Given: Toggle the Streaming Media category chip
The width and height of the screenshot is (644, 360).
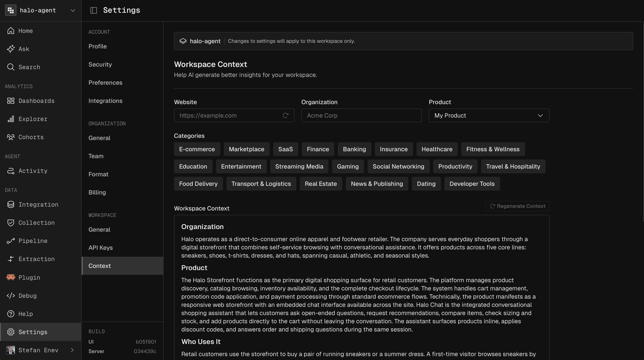Looking at the screenshot, I should click(299, 166).
